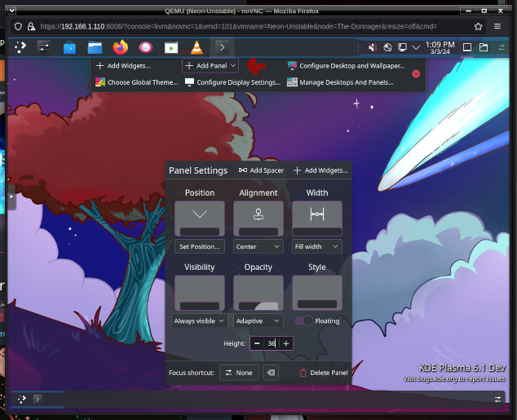The height and width of the screenshot is (420, 517).
Task: Click the Width preview thumbnail
Action: [317, 219]
